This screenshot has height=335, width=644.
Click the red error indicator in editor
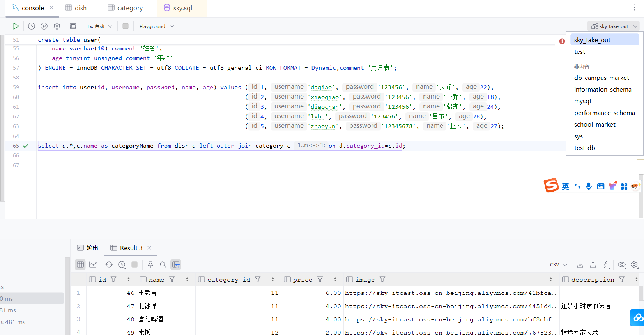pyautogui.click(x=562, y=41)
